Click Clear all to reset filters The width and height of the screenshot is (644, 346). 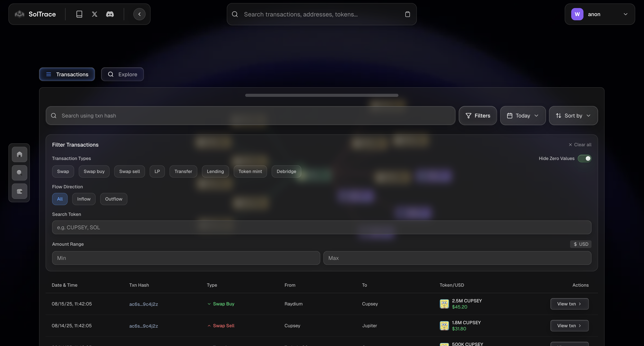point(580,144)
